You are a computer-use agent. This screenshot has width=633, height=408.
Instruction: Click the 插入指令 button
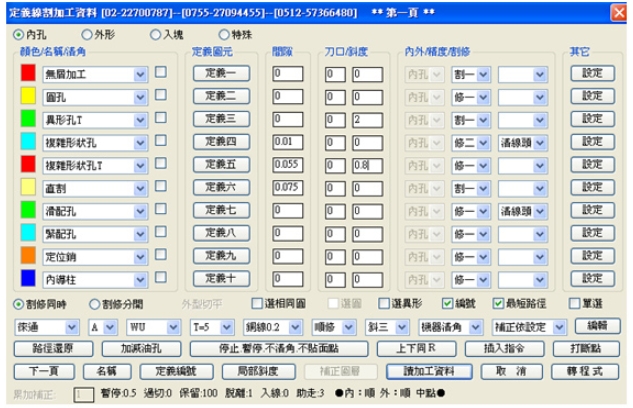[504, 349]
